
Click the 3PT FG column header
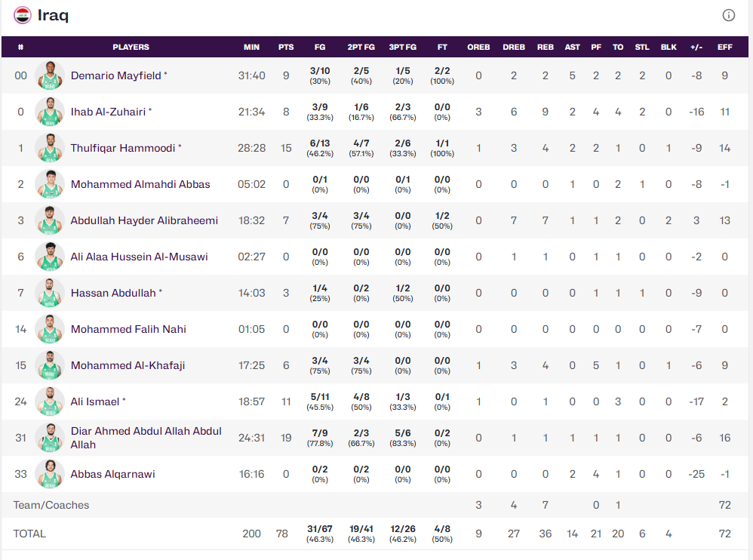pos(402,47)
